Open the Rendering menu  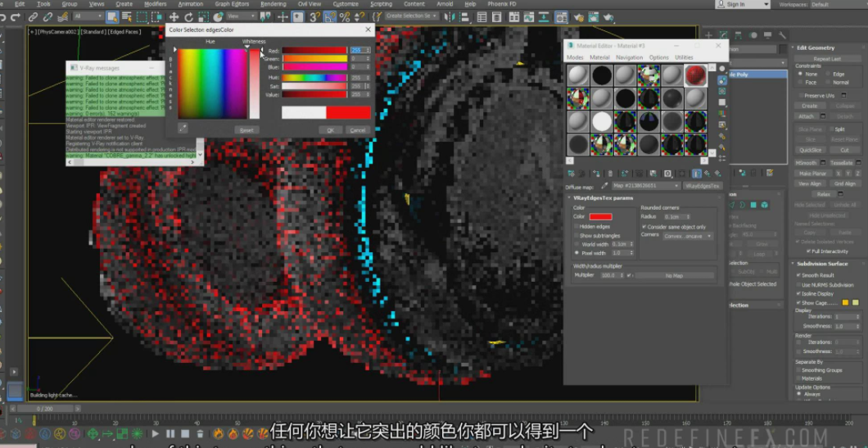tap(274, 4)
